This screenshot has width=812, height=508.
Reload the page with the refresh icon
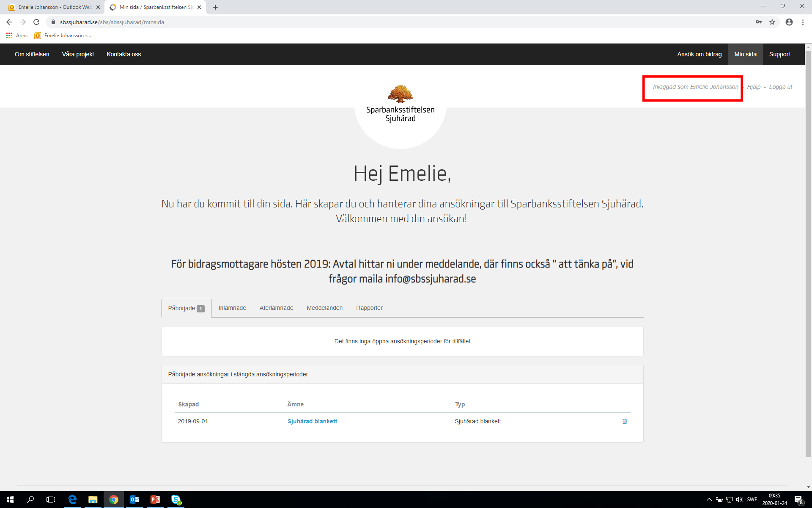[36, 22]
